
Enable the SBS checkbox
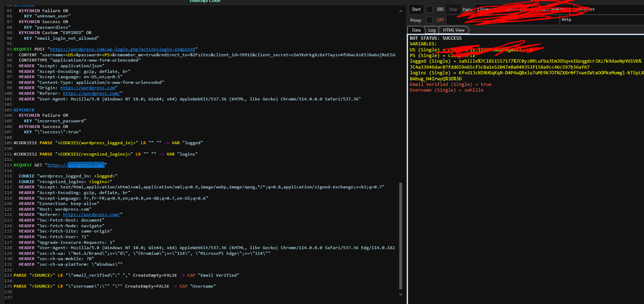tap(429, 9)
